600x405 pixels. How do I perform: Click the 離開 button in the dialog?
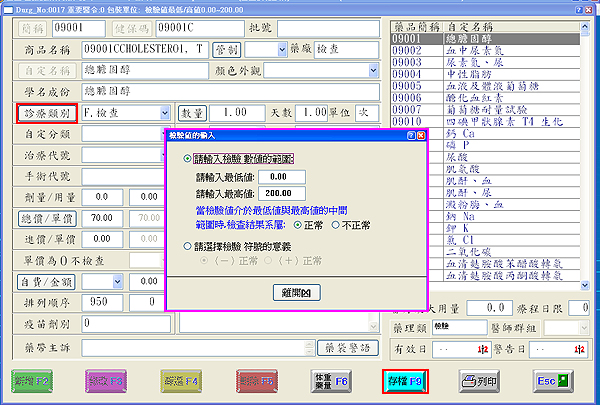pyautogui.click(x=295, y=291)
